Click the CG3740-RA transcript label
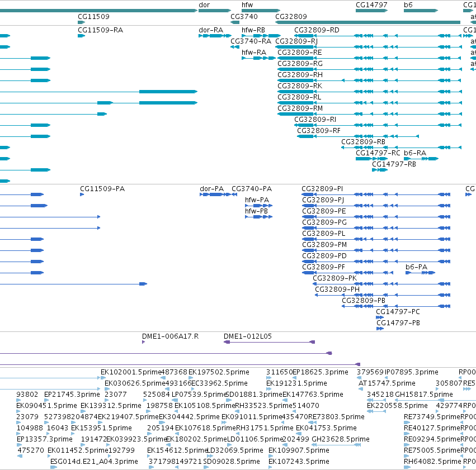Screen dimensions: 476x470 pos(251,41)
